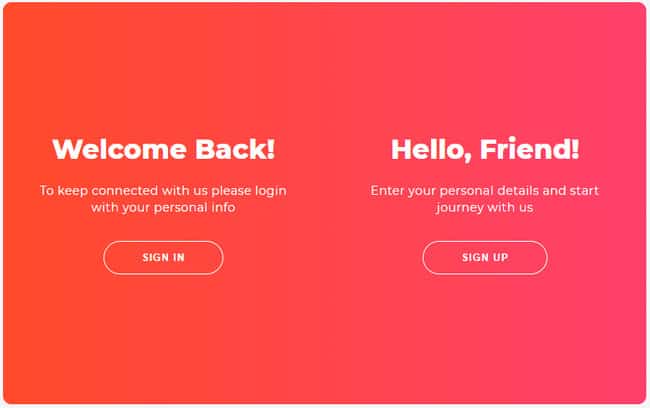Click the word 'Friend!' in the right heading
Screen dimensions: 650x408
tap(529, 149)
